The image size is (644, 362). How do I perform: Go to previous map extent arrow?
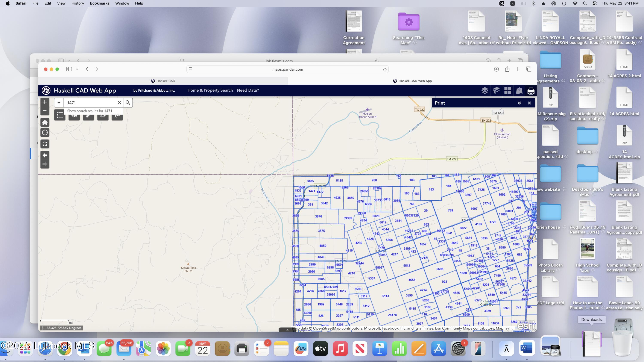(x=45, y=155)
